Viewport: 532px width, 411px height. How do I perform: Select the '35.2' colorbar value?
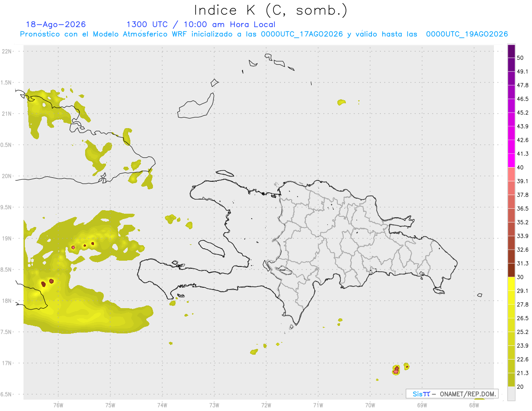click(523, 222)
